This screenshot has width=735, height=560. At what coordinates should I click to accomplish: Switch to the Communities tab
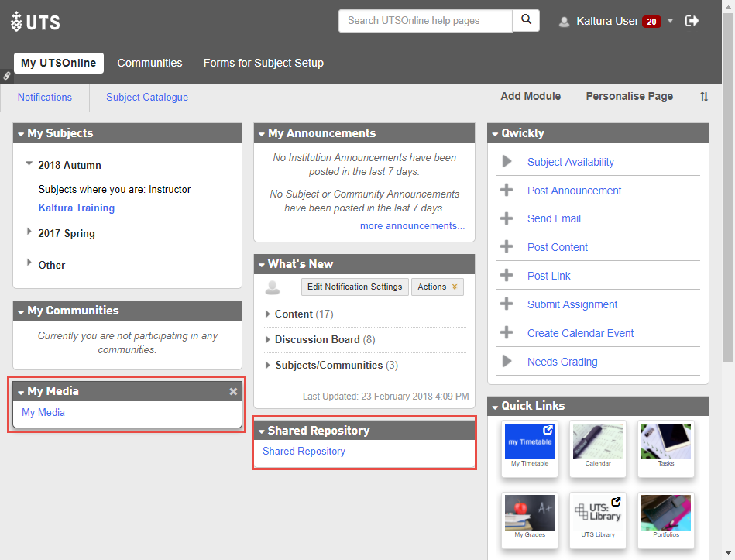[x=149, y=63]
